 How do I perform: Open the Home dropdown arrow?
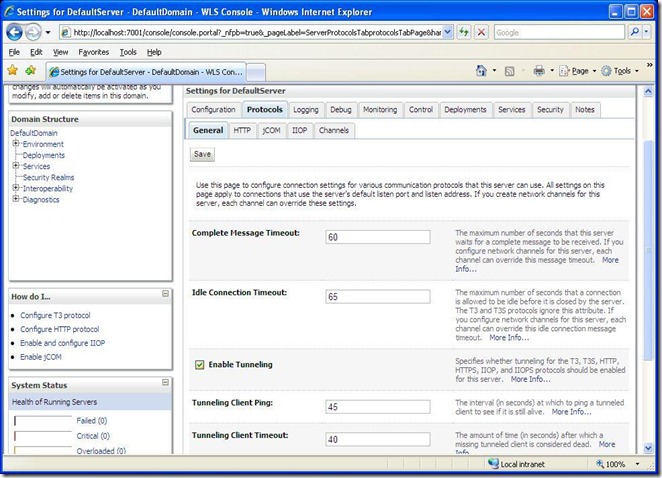[494, 71]
